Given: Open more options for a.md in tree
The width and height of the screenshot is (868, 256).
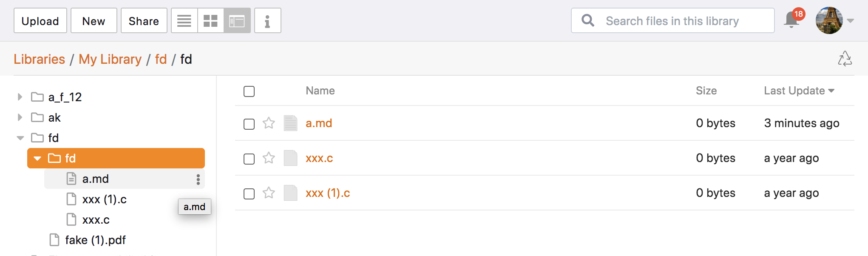Looking at the screenshot, I should 198,179.
